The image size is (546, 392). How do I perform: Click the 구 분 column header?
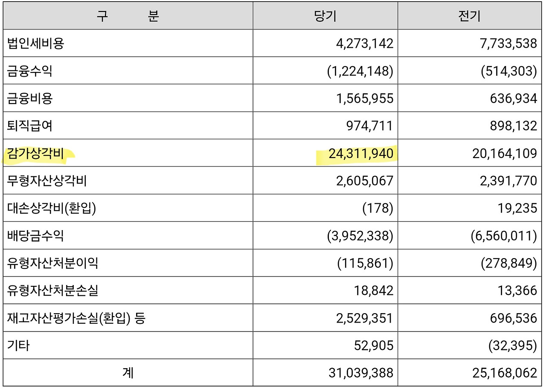click(x=128, y=16)
